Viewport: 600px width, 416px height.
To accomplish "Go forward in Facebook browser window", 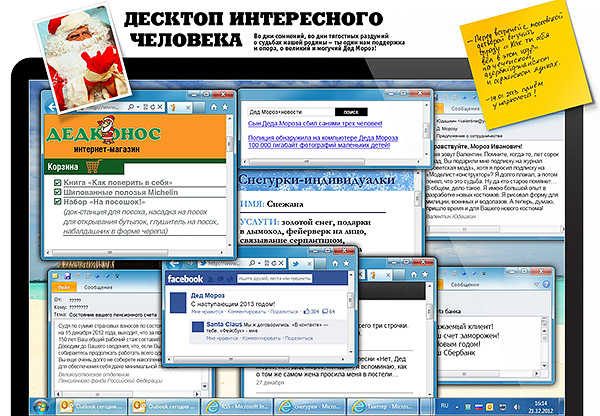I will [x=189, y=263].
